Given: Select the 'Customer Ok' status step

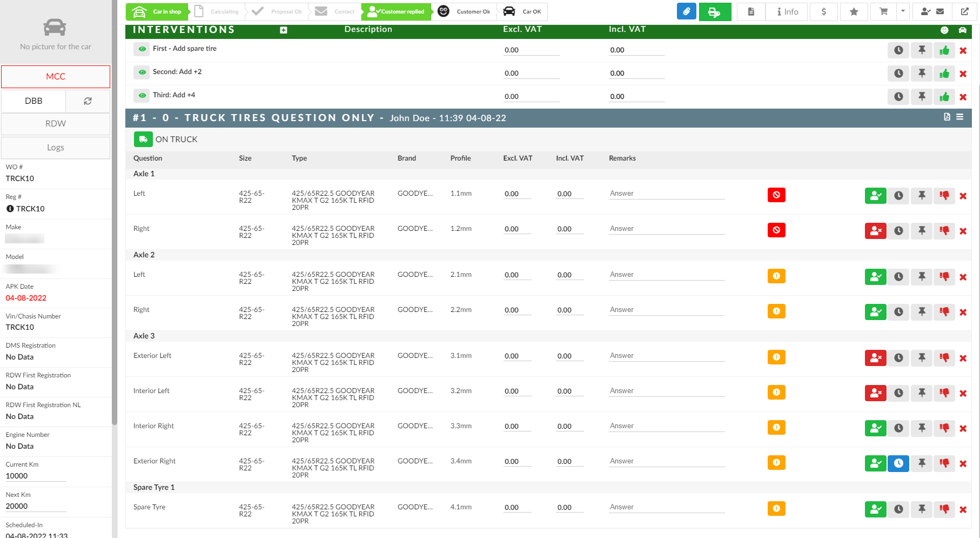Looking at the screenshot, I should 465,11.
